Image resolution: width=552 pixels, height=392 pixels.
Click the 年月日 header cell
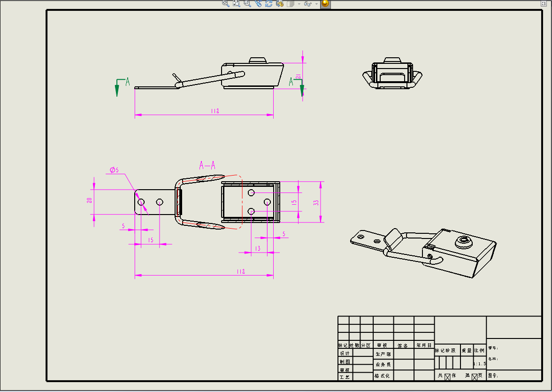pos(424,345)
